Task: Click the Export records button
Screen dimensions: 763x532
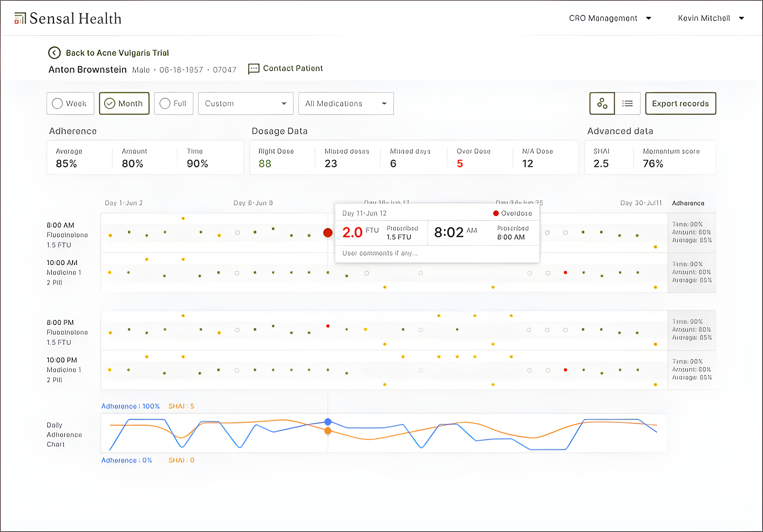Action: pyautogui.click(x=681, y=103)
